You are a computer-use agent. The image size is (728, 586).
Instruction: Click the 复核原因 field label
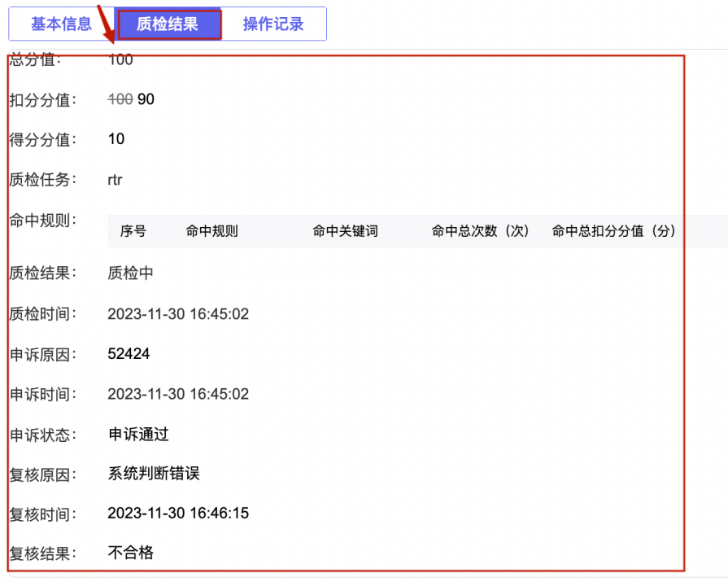pyautogui.click(x=43, y=474)
